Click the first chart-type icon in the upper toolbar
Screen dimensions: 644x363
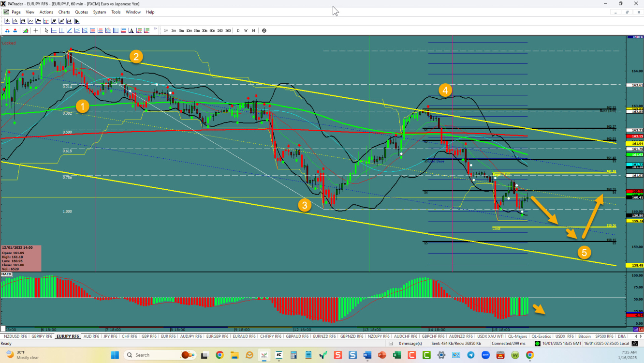(7, 21)
